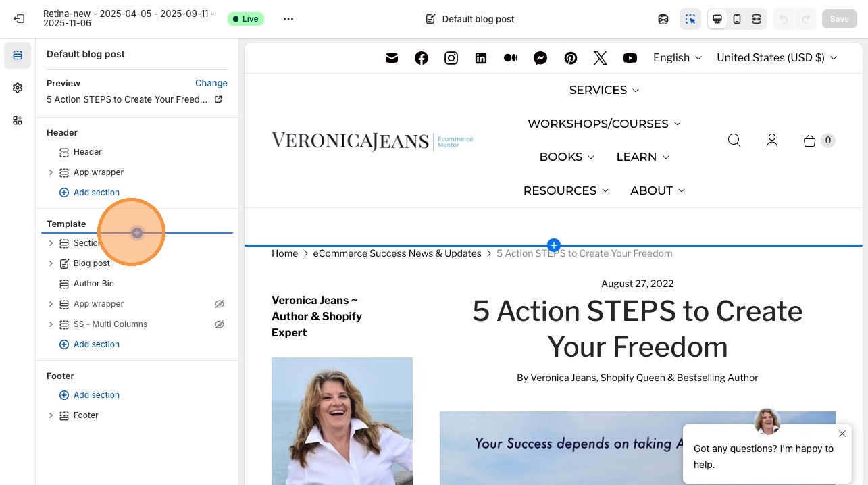Show the hidden Template App wrapper section
The image size is (868, 485).
coord(220,304)
